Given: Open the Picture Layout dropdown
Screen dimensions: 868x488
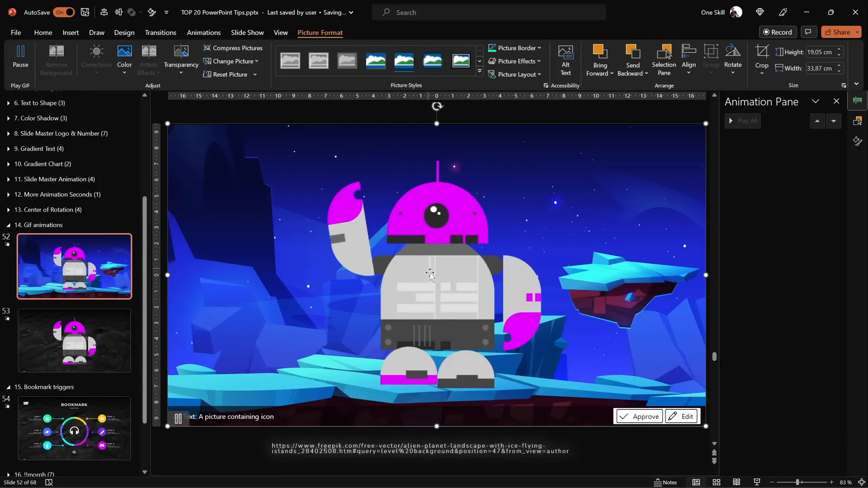Looking at the screenshot, I should 514,74.
